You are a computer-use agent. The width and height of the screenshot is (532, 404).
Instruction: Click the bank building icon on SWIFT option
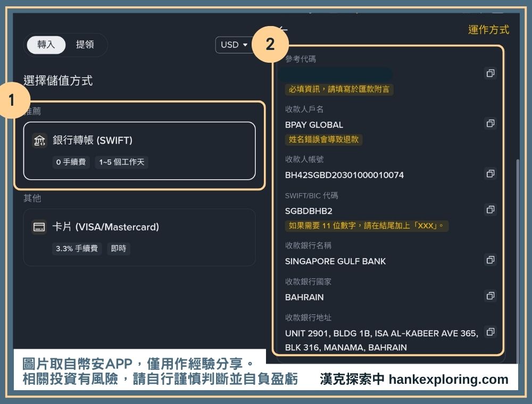[39, 140]
